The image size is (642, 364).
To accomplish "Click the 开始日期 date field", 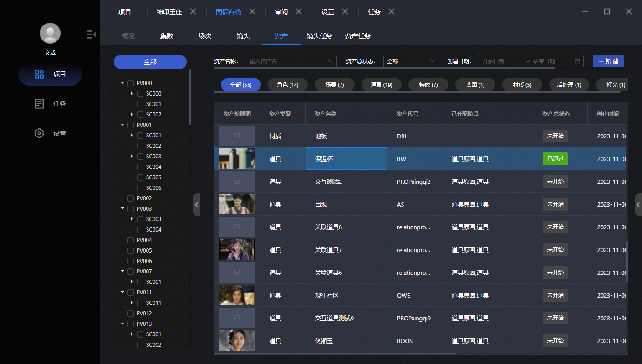I will pyautogui.click(x=501, y=61).
